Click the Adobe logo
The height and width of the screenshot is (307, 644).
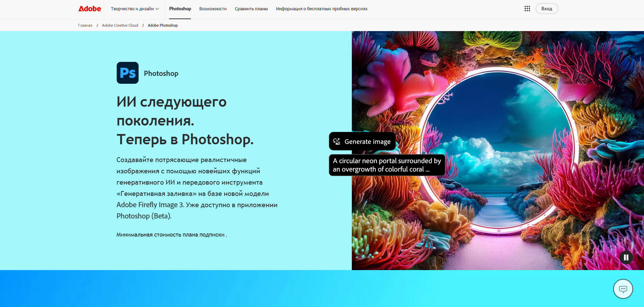(x=90, y=9)
